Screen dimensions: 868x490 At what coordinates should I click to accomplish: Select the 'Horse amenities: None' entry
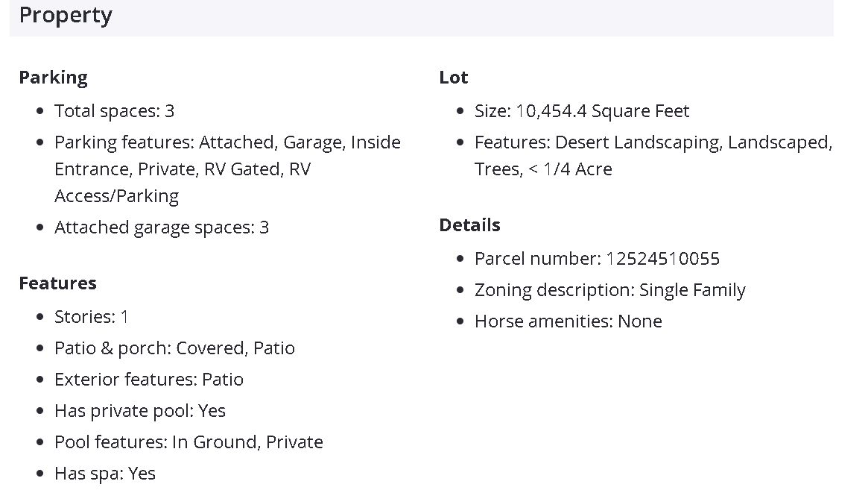tap(568, 321)
